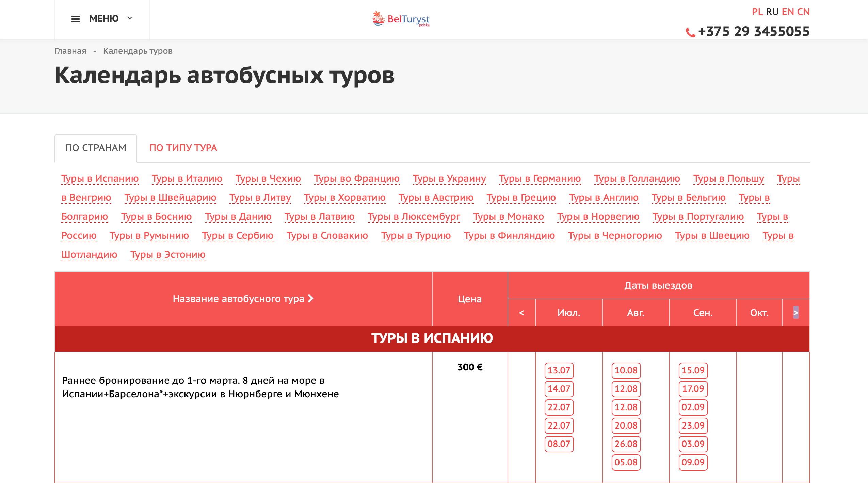Open Туры в Швецию link
This screenshot has width=868, height=483.
click(712, 235)
